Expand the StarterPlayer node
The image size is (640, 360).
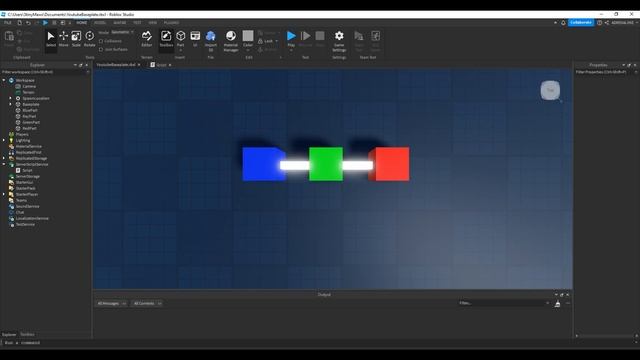pos(4,194)
